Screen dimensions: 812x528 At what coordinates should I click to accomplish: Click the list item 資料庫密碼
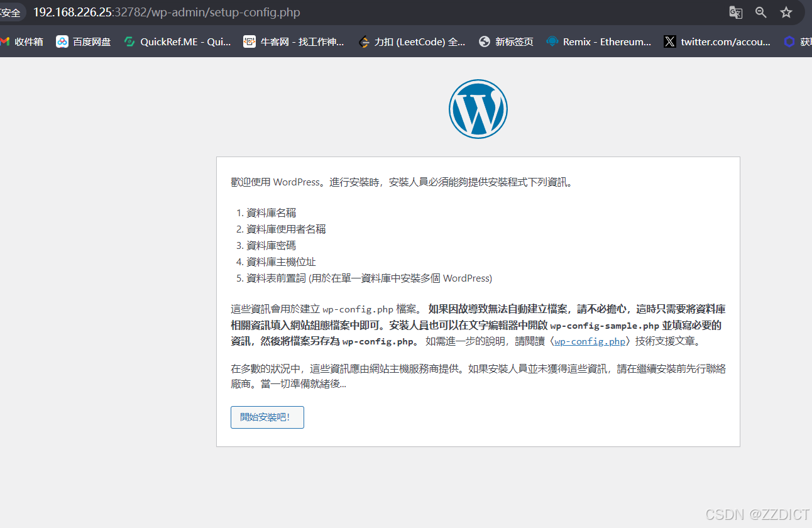[x=271, y=245]
